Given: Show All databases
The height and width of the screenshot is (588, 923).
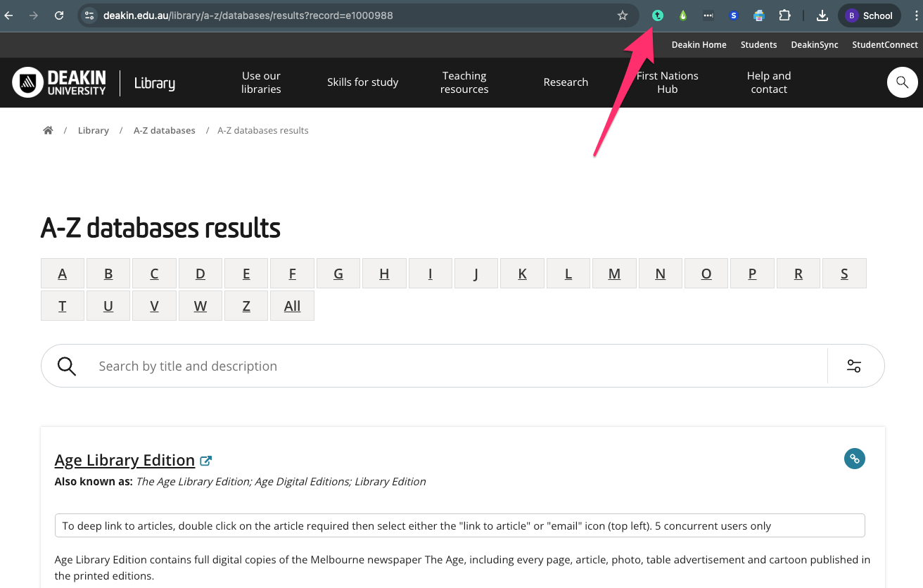Looking at the screenshot, I should coord(292,306).
